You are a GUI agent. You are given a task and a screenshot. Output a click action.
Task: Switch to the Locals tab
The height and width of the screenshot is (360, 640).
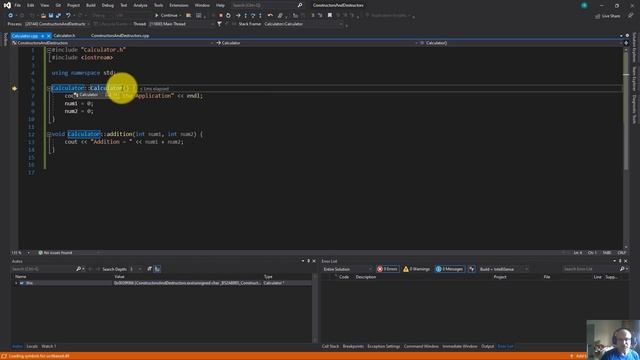(32, 346)
